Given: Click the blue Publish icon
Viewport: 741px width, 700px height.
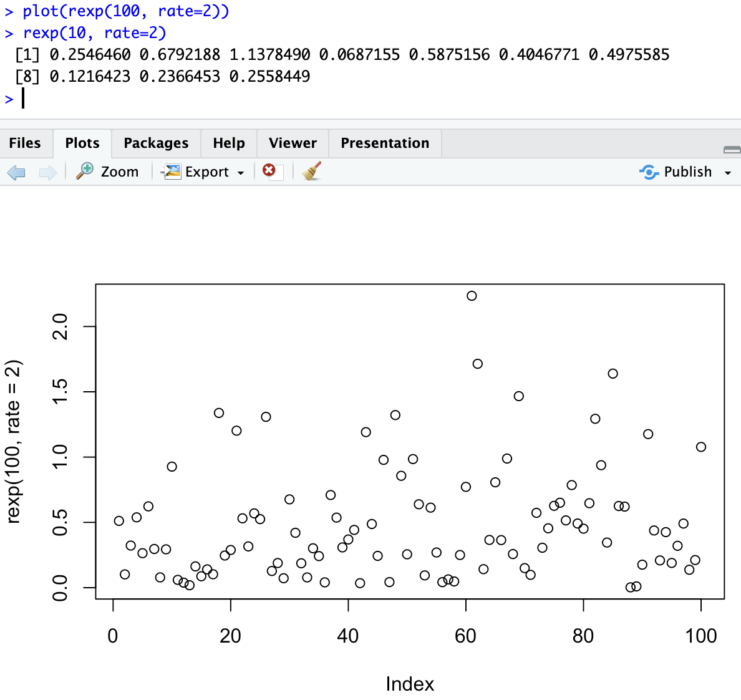Looking at the screenshot, I should click(649, 172).
